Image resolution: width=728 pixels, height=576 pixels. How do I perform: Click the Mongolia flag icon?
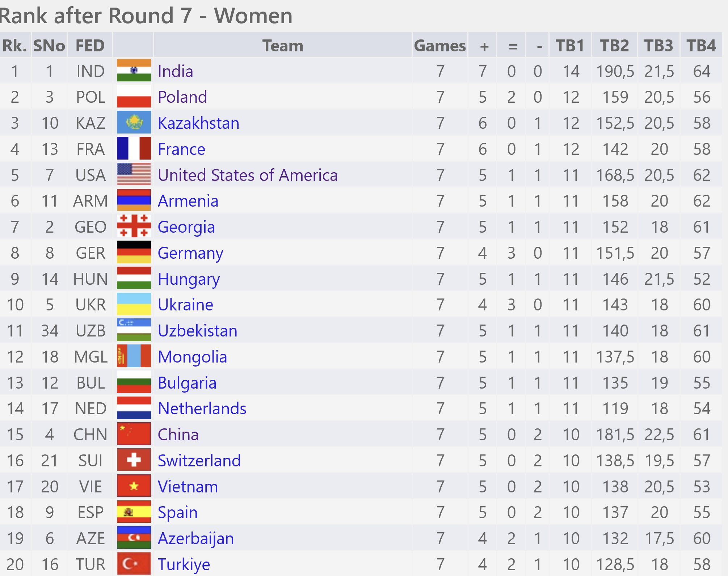(134, 356)
